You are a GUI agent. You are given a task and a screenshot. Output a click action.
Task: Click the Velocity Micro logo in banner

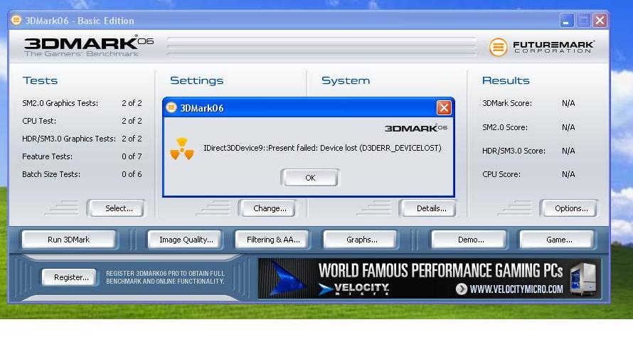coord(354,289)
